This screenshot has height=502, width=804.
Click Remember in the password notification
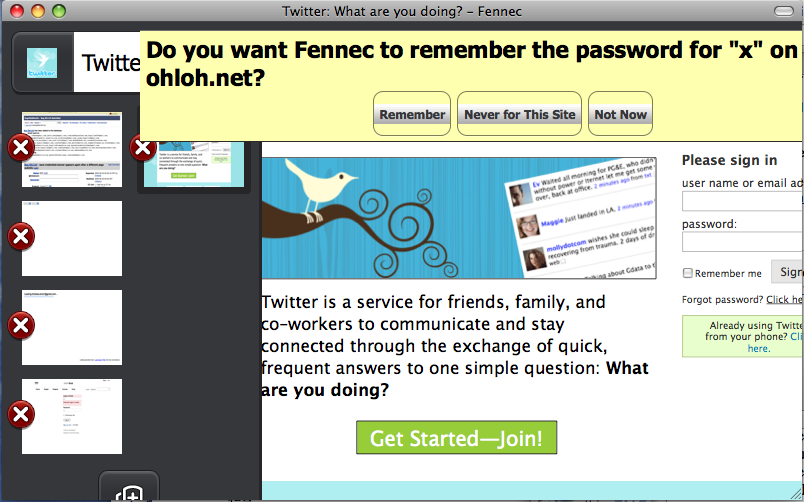412,114
